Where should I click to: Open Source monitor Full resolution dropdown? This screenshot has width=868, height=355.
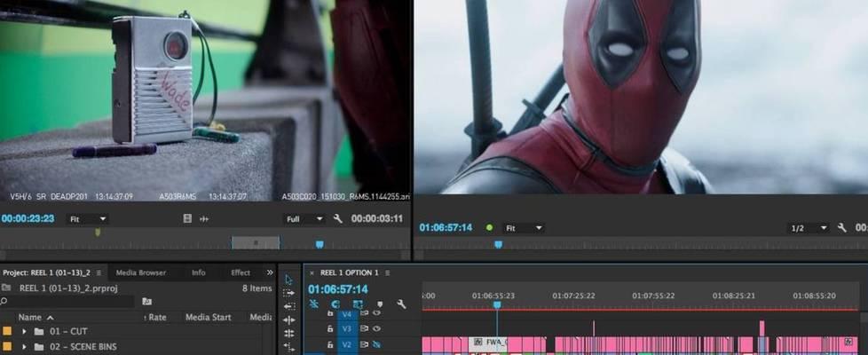coord(304,219)
